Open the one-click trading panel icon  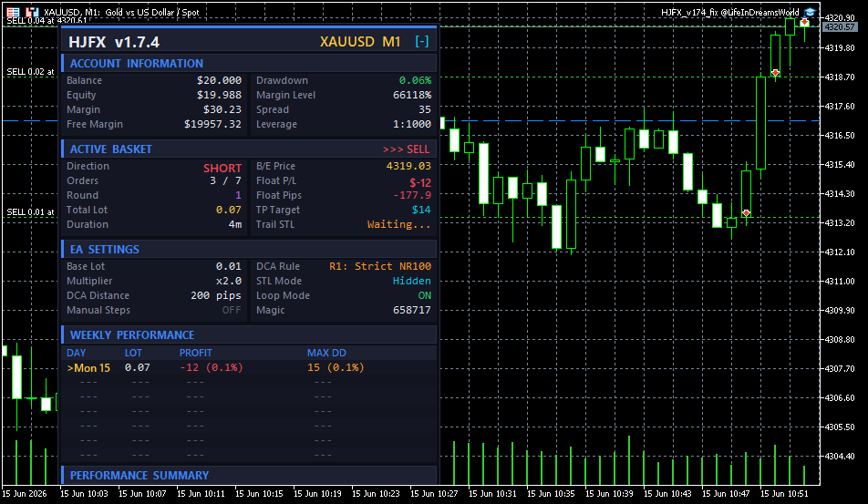coord(32,12)
